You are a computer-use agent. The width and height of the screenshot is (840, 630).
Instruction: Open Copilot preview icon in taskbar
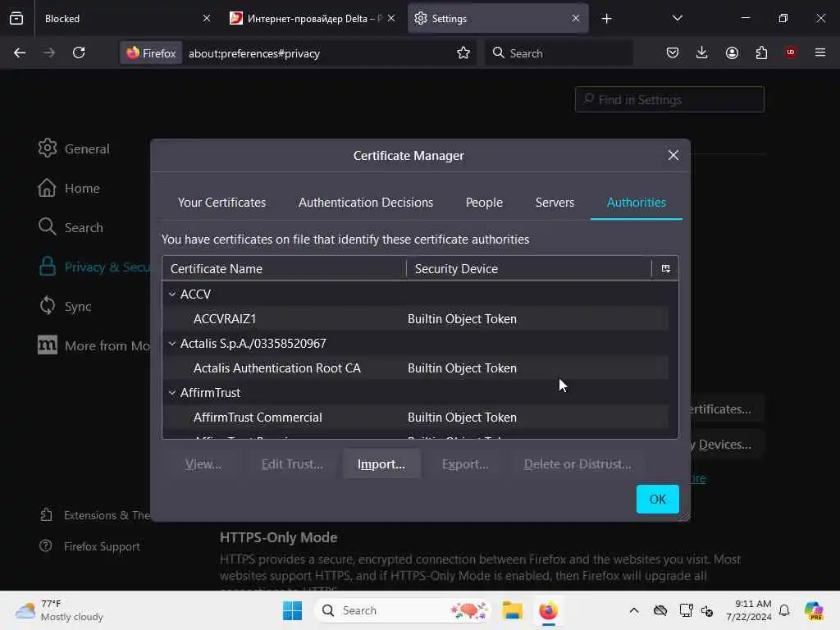point(814,610)
